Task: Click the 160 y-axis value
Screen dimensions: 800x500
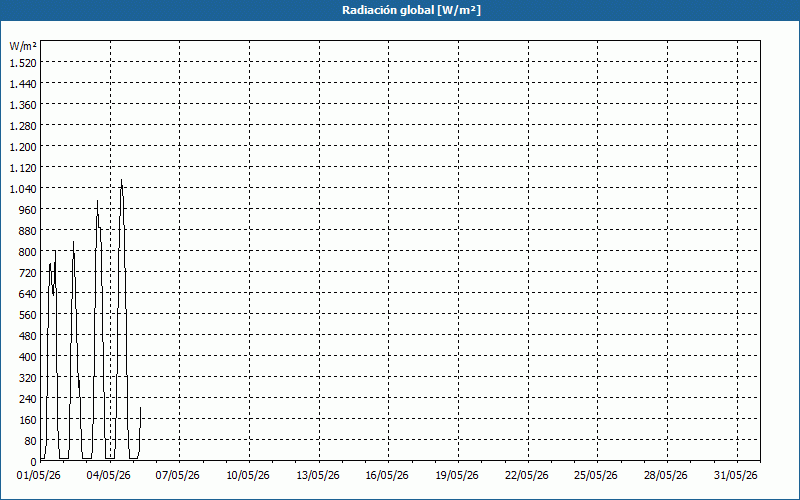Action: [28, 420]
